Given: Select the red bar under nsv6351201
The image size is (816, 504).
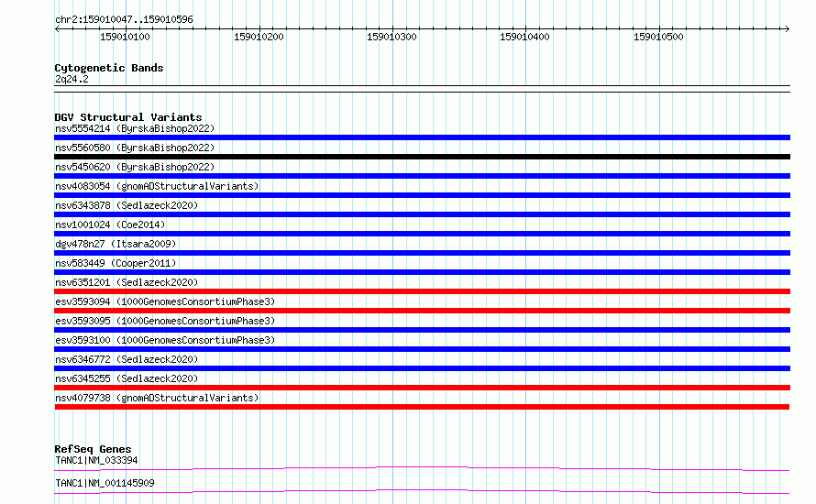Looking at the screenshot, I should (422, 291).
